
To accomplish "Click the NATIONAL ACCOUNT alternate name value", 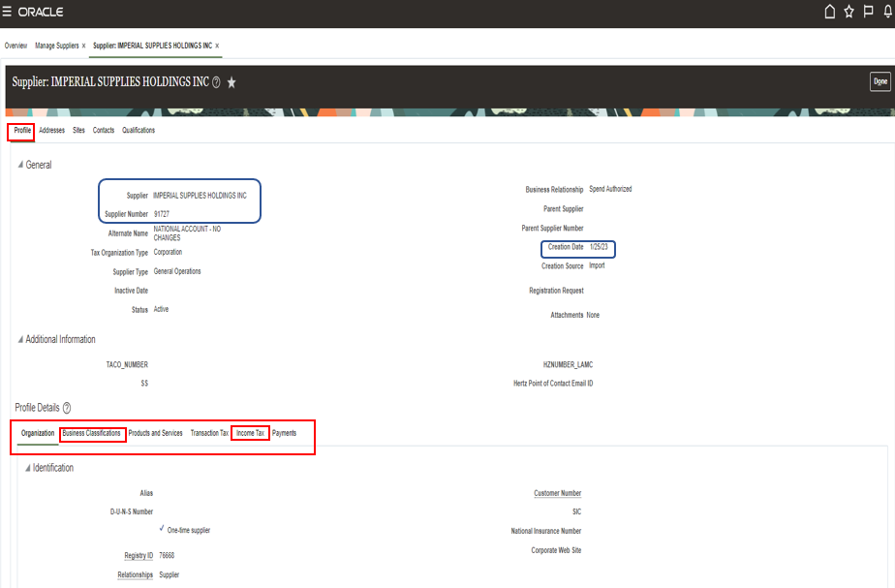I will (187, 233).
